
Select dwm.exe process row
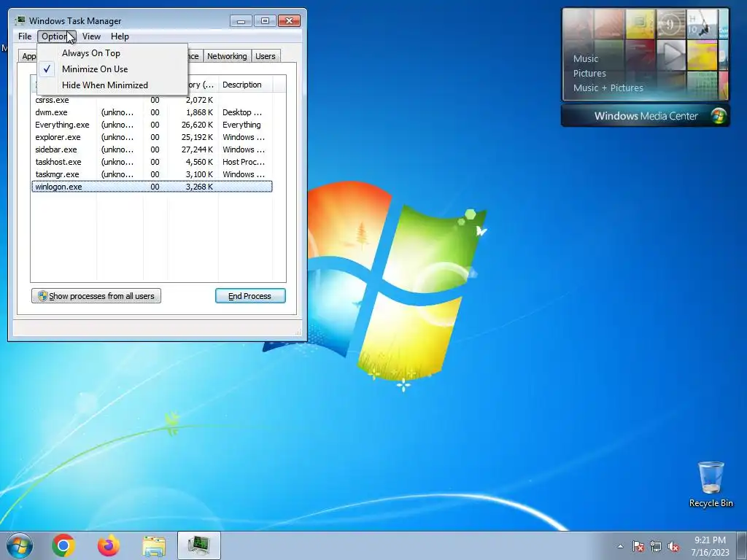point(152,112)
